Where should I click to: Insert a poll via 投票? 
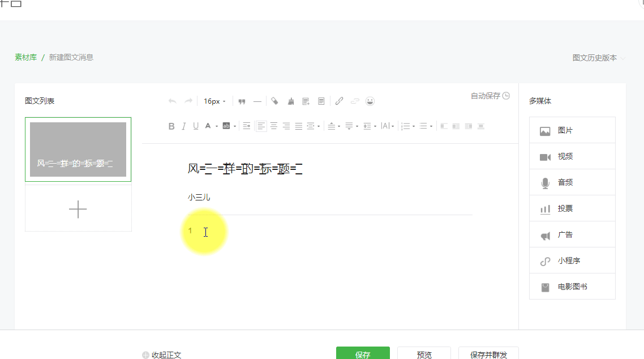(x=572, y=209)
